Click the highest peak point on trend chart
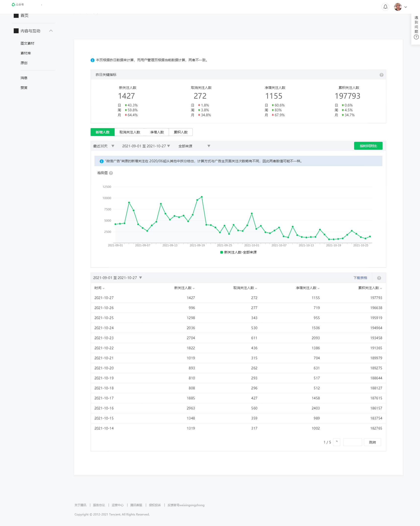The height and width of the screenshot is (526, 420). 202,197
